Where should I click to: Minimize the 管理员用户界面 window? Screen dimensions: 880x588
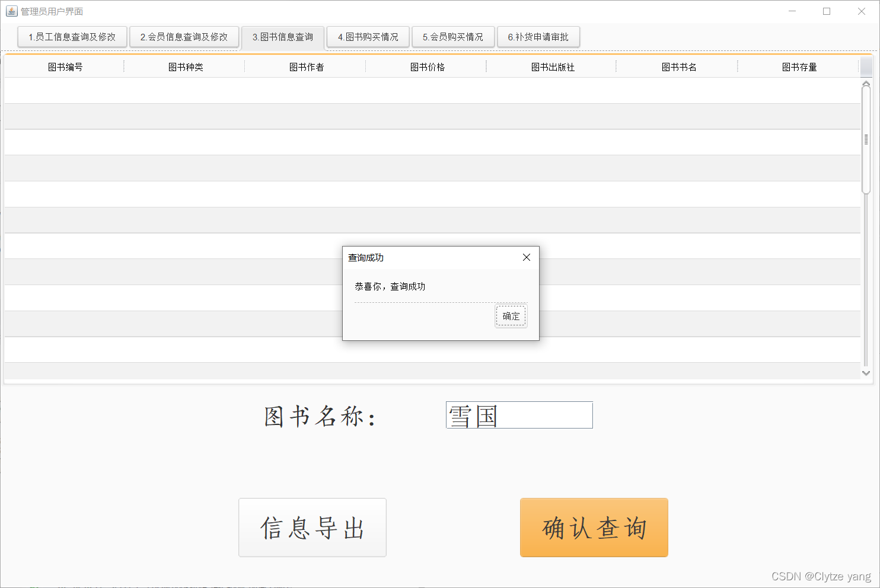(792, 11)
